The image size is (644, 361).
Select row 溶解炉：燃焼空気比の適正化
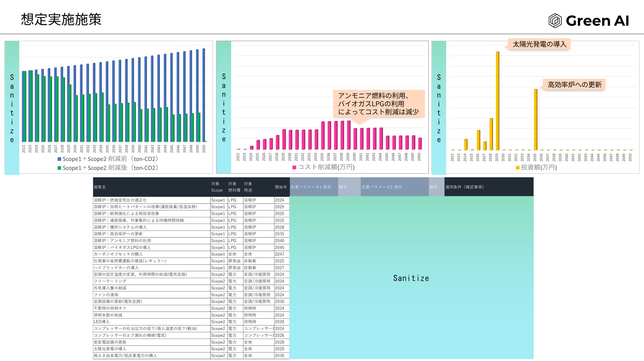120,200
